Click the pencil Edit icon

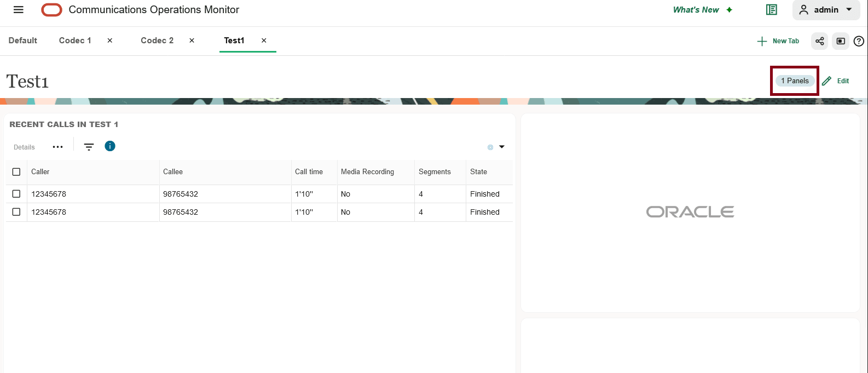[826, 81]
